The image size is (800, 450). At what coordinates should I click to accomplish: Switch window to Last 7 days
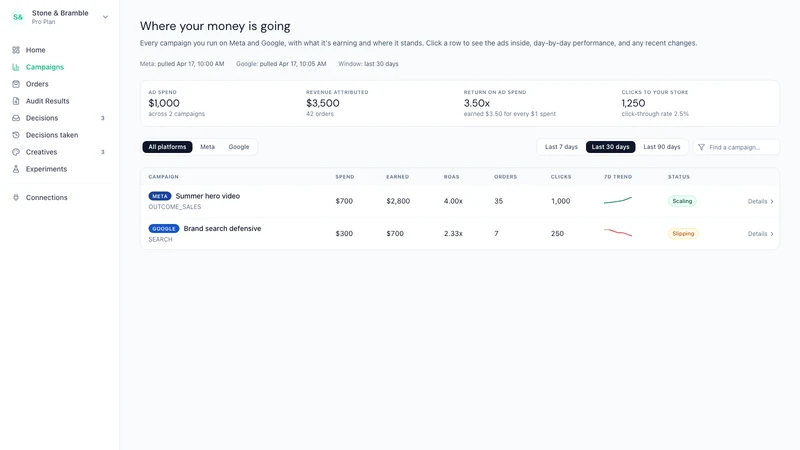(561, 147)
